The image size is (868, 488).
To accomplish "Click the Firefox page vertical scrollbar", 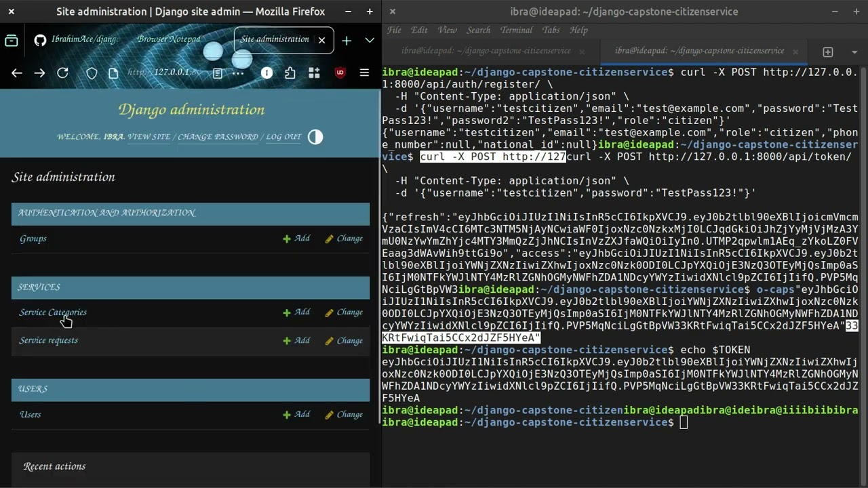I will tap(378, 258).
